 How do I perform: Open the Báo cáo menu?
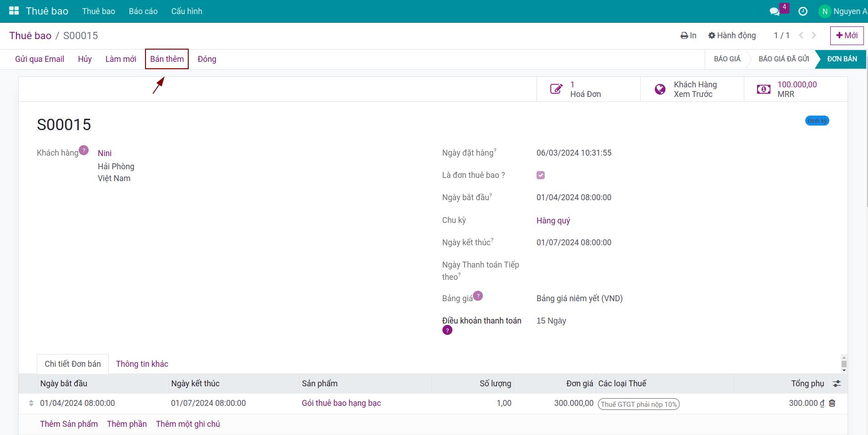click(x=143, y=11)
